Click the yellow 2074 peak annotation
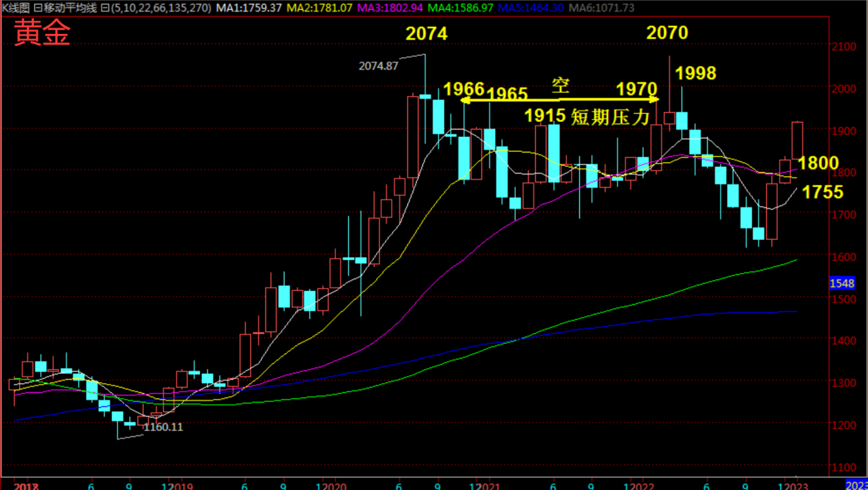Screen dimensions: 868x490 (427, 33)
